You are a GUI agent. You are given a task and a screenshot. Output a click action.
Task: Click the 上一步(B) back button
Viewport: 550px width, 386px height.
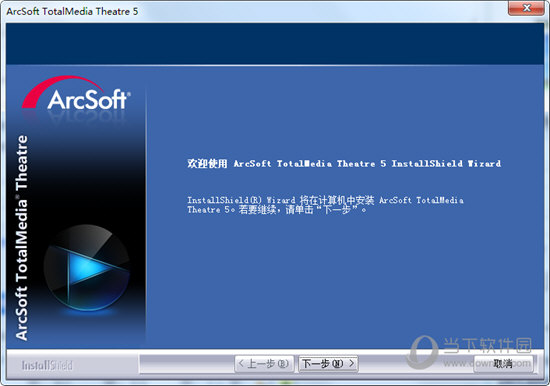pos(263,364)
